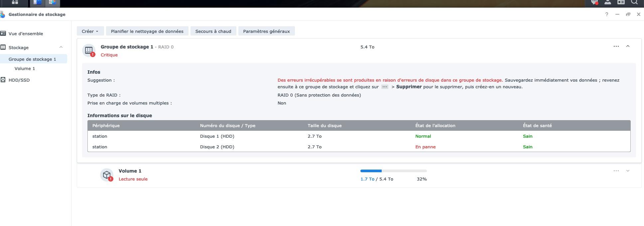Screen dimensions: 644x226
Task: Open Paramètres généraux
Action: [266, 31]
